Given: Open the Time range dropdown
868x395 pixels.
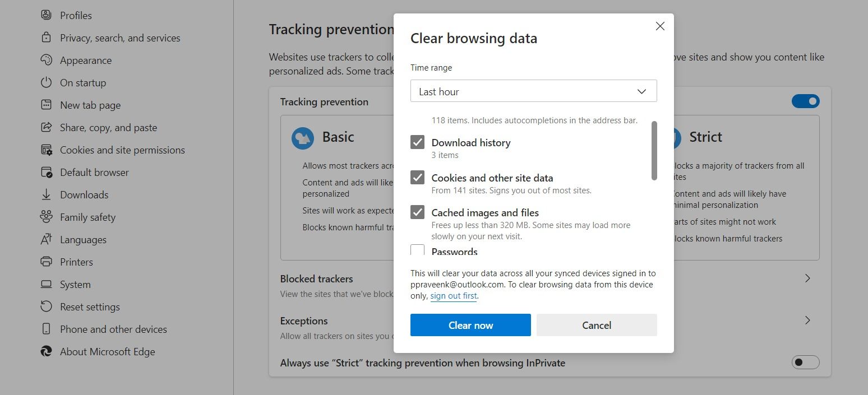Looking at the screenshot, I should (533, 91).
